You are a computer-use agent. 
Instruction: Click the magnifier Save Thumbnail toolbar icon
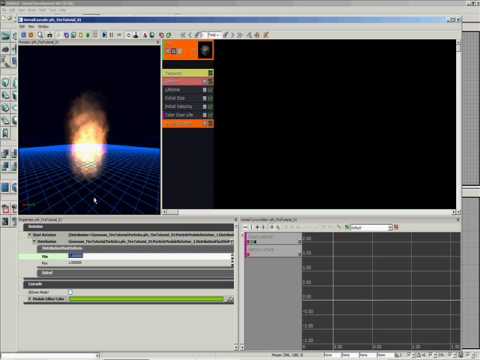(40, 35)
